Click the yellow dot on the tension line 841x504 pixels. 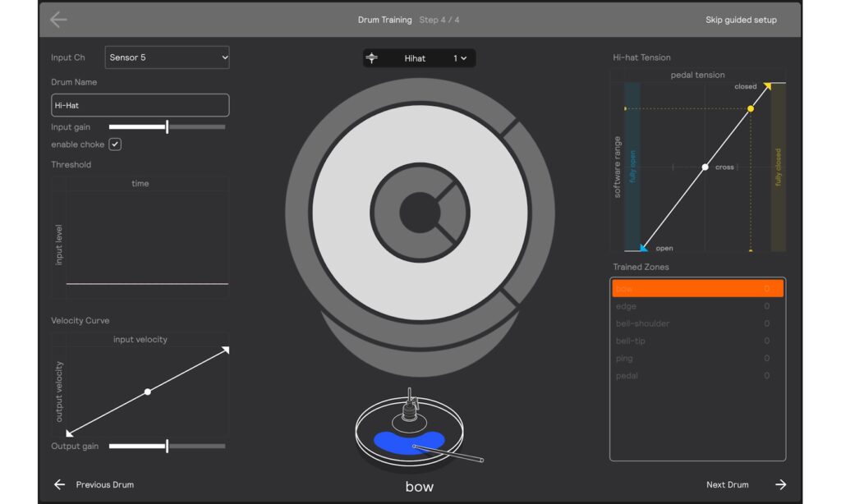751,109
